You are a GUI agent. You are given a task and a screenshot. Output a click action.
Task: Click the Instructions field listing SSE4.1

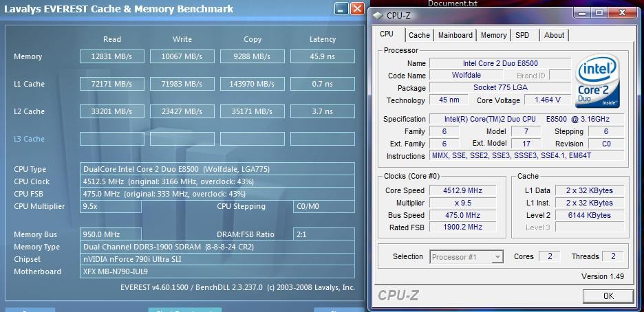(527, 156)
